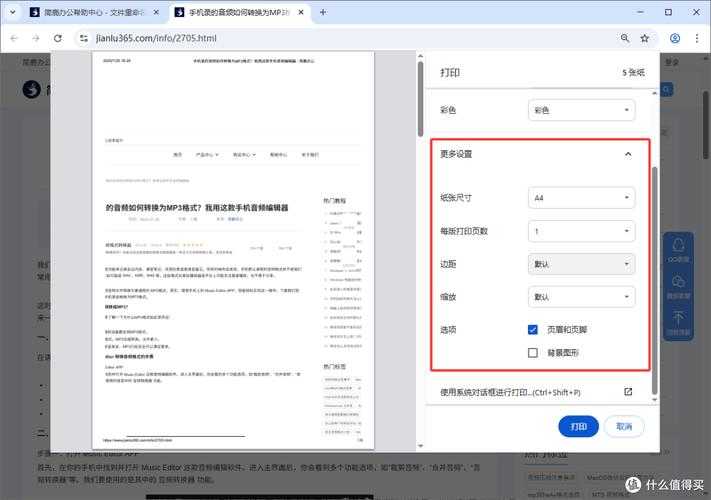Click the preview pane scroll-down arrow

pyautogui.click(x=420, y=446)
